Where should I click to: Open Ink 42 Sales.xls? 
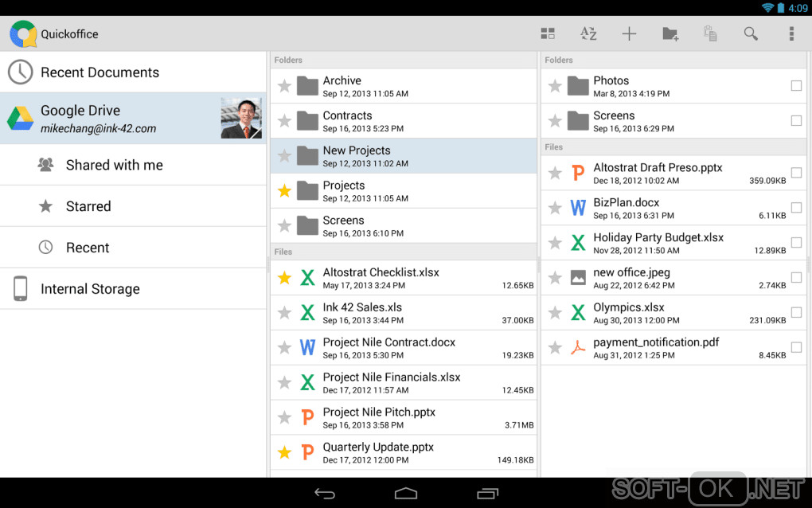pyautogui.click(x=404, y=313)
